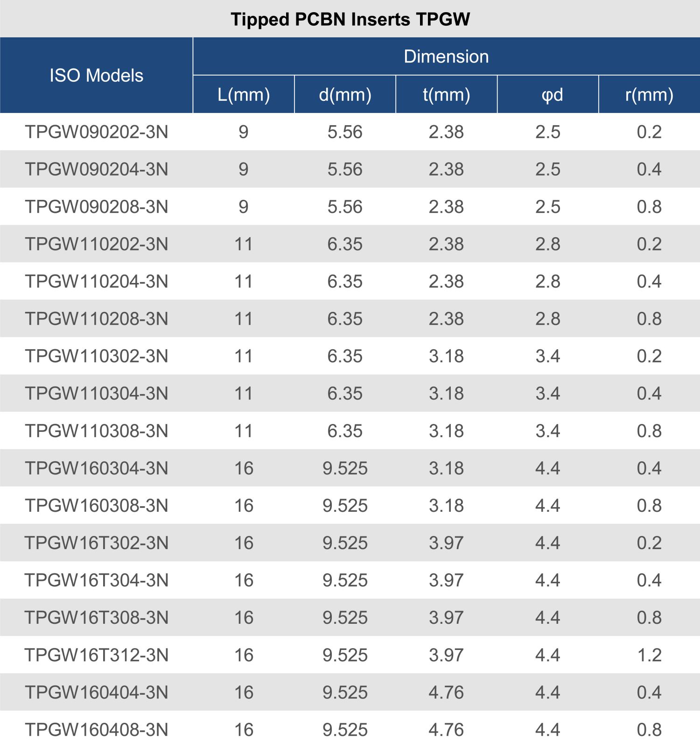Select the TPGW16T308-3N model cell

click(97, 618)
